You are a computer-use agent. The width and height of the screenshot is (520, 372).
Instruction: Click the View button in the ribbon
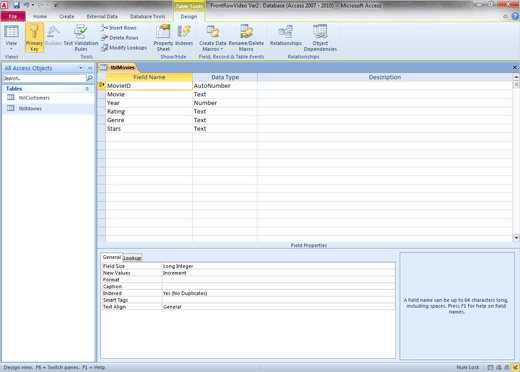[11, 37]
